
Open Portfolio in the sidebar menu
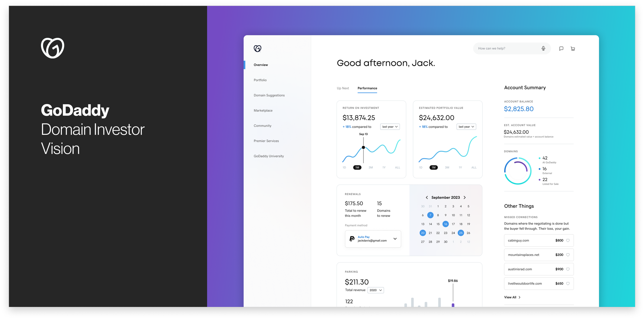tap(260, 80)
